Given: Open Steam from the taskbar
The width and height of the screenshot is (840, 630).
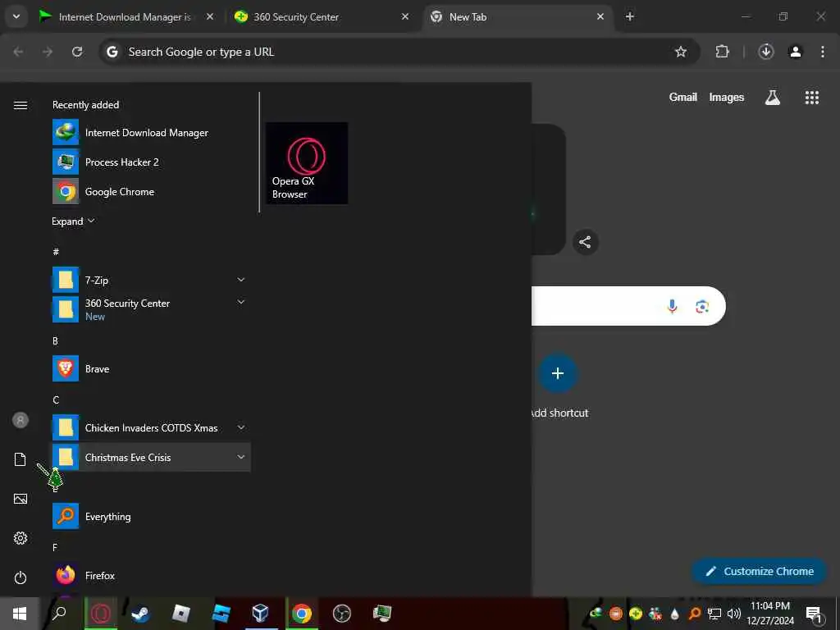Looking at the screenshot, I should (x=140, y=614).
